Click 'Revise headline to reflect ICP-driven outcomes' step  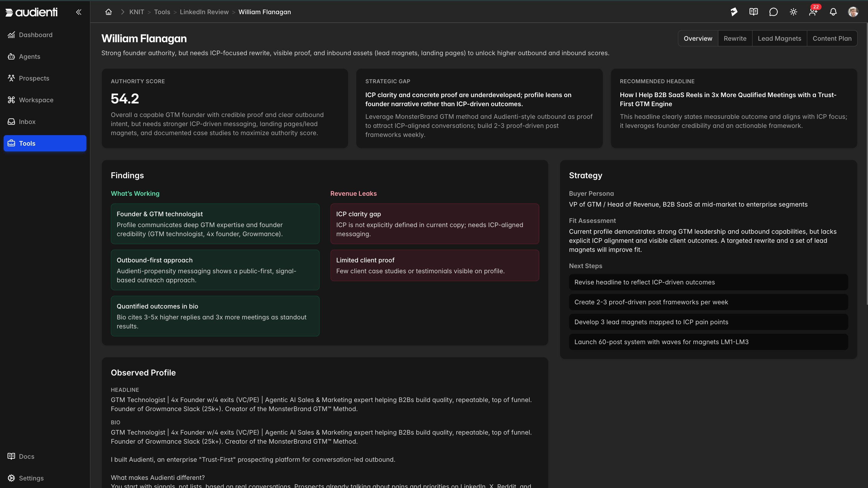pos(708,282)
